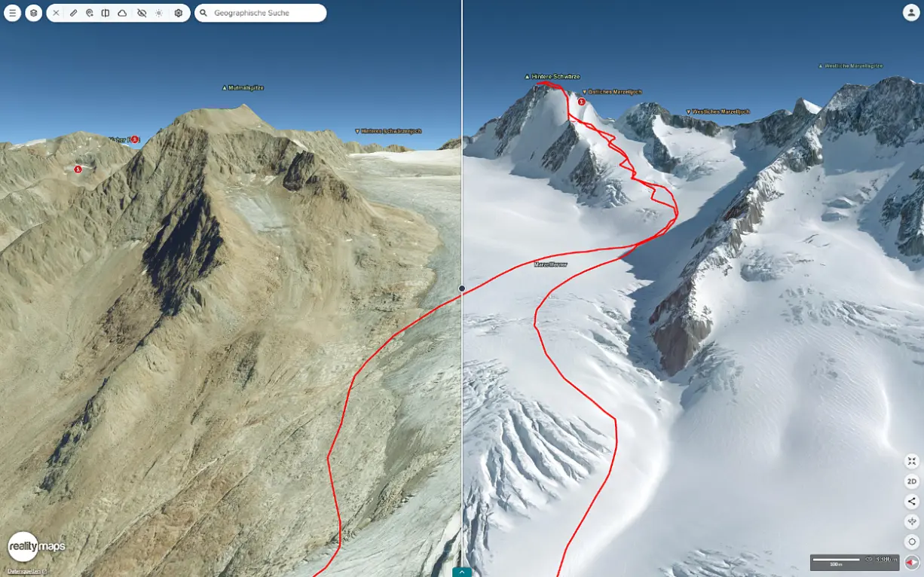Click the cloud weather icon
The width and height of the screenshot is (924, 577).
pos(122,13)
